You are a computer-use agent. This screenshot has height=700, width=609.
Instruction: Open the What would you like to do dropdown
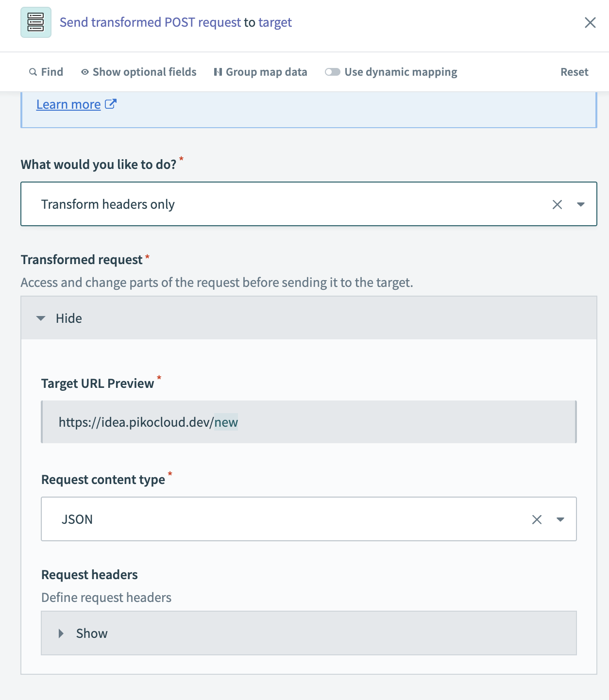click(x=580, y=204)
